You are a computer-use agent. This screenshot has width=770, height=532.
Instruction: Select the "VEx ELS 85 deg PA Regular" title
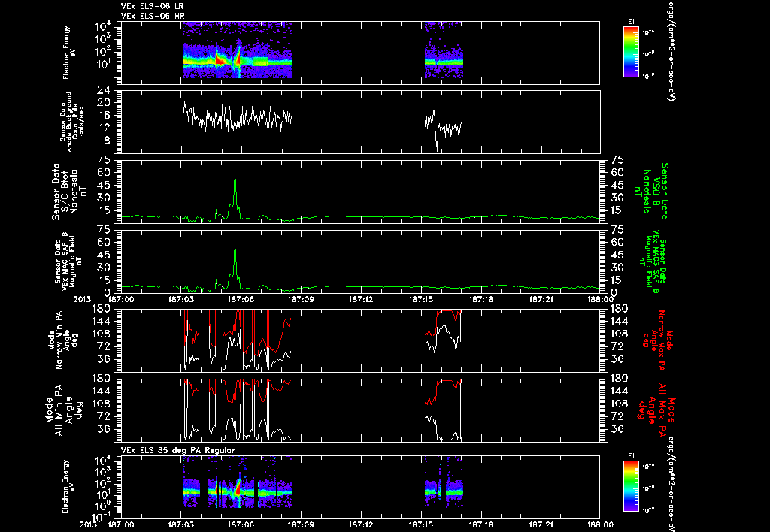click(x=178, y=450)
